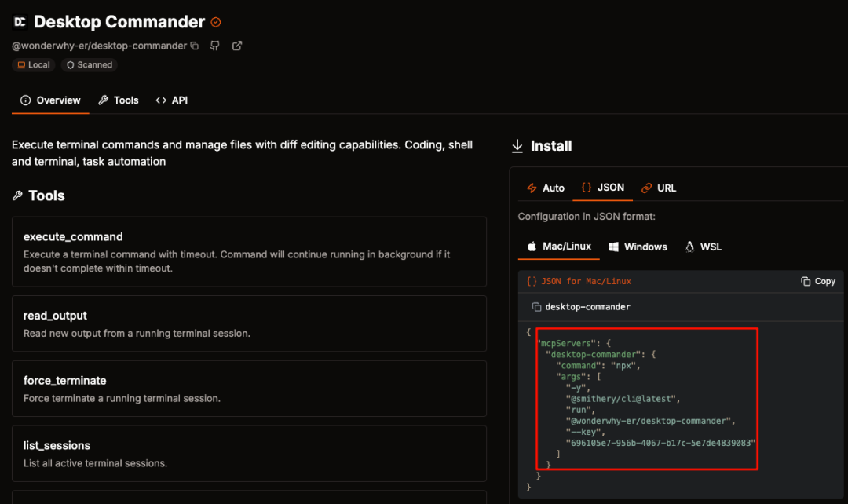
Task: Switch to the Tools tab
Action: tap(119, 100)
